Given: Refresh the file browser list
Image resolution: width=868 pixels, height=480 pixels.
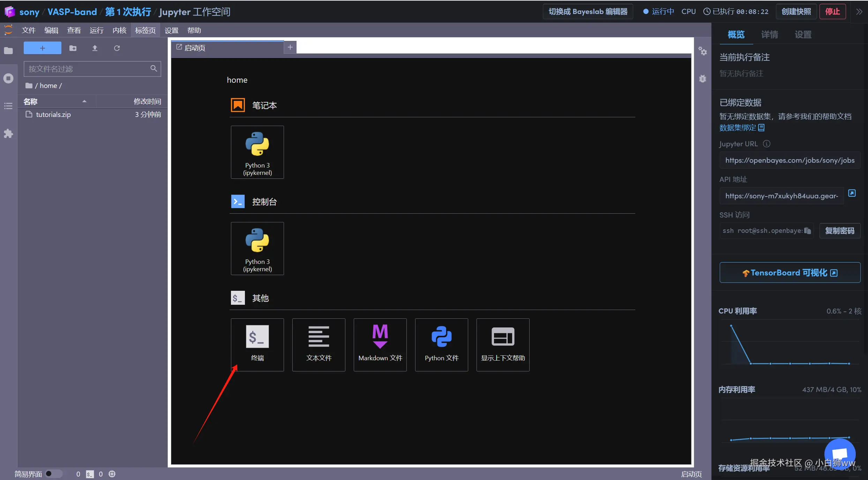Looking at the screenshot, I should pyautogui.click(x=117, y=48).
